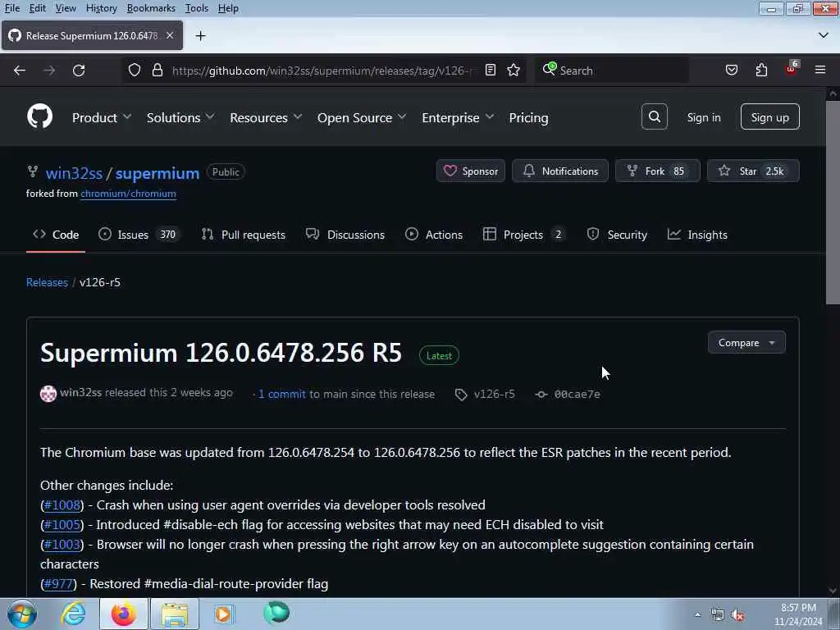Viewport: 840px width, 630px height.
Task: Click the commit hash 00cae7e
Action: coord(577,395)
